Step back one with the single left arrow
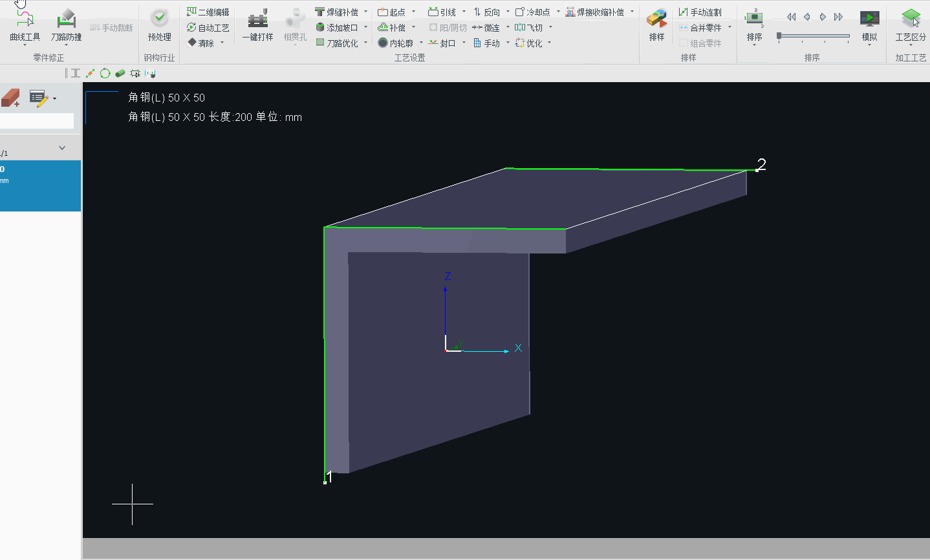Image resolution: width=930 pixels, height=560 pixels. 806,17
